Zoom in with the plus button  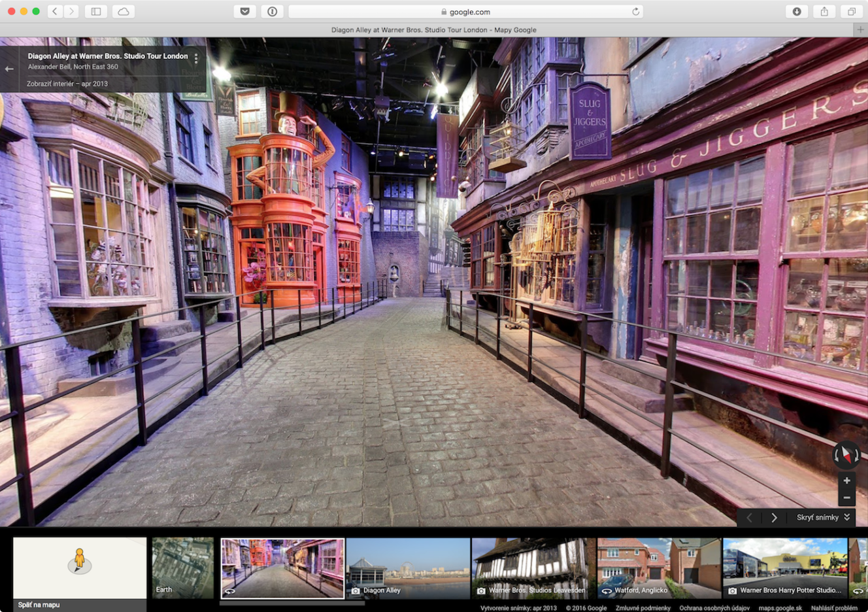[846, 481]
